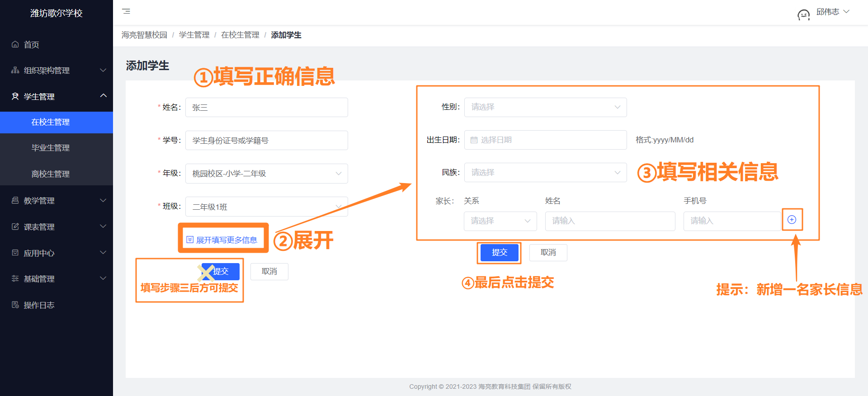Click the 潍坊歌尔学校 title
The height and width of the screenshot is (396, 868).
(x=57, y=13)
